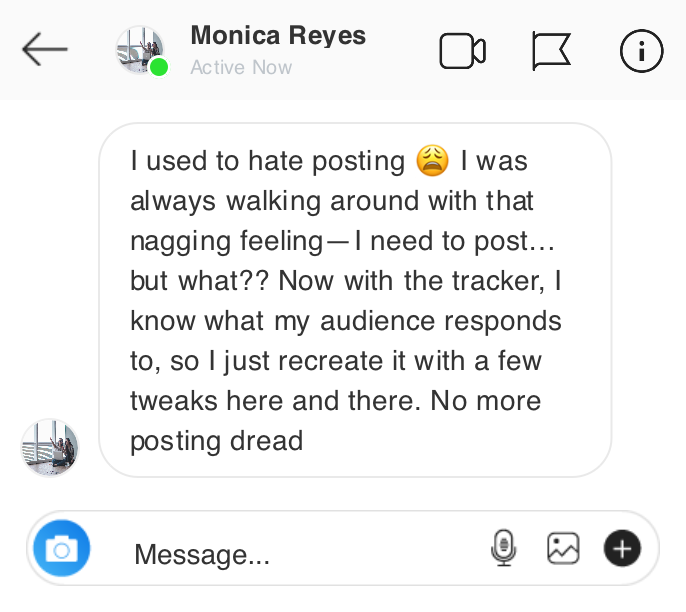Open the photo gallery picker icon
The width and height of the screenshot is (686, 612).
563,547
